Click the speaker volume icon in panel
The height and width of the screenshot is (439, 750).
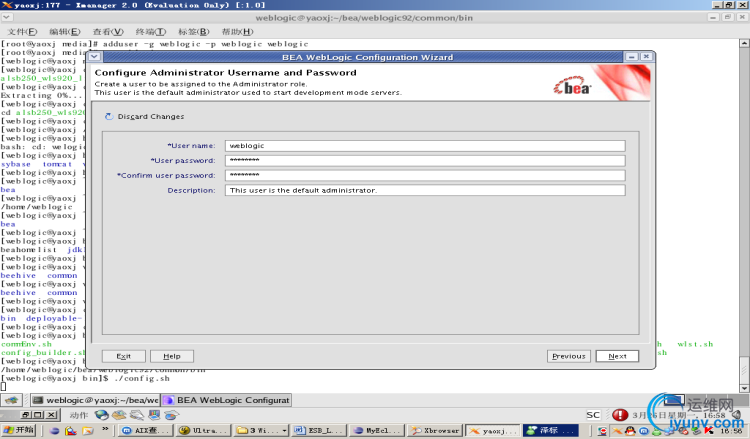coord(737,415)
